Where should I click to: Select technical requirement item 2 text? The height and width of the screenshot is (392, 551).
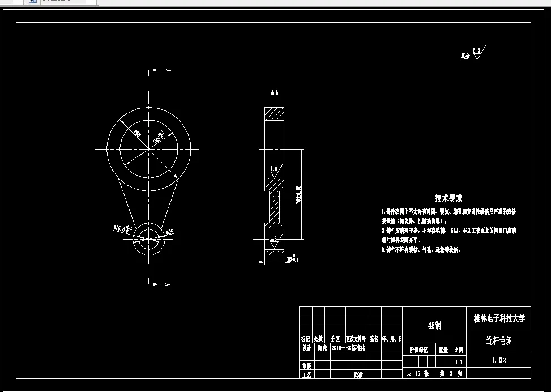(x=449, y=235)
